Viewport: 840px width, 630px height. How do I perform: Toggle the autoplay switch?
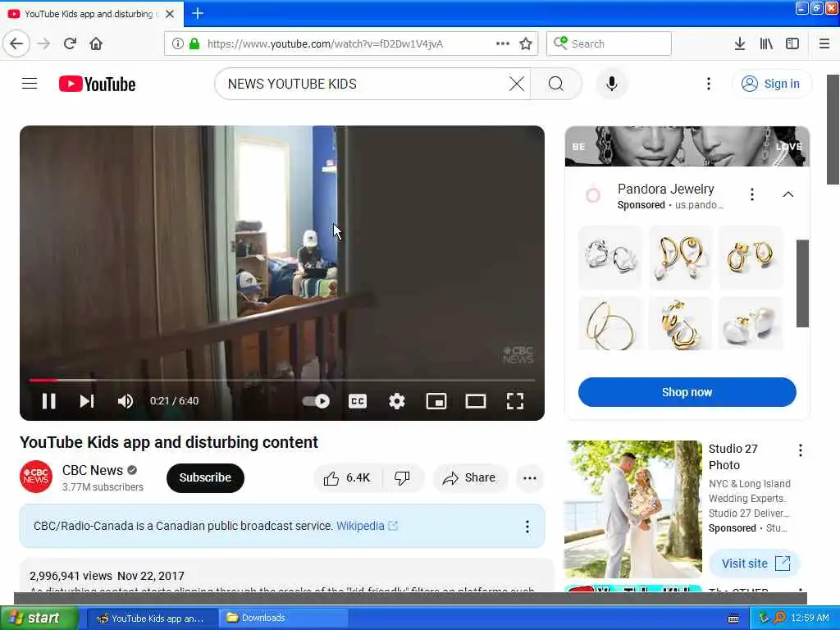[x=316, y=401]
